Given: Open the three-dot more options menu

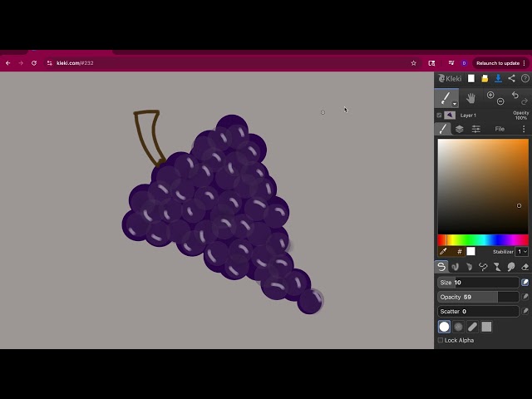Looking at the screenshot, I should click(524, 129).
